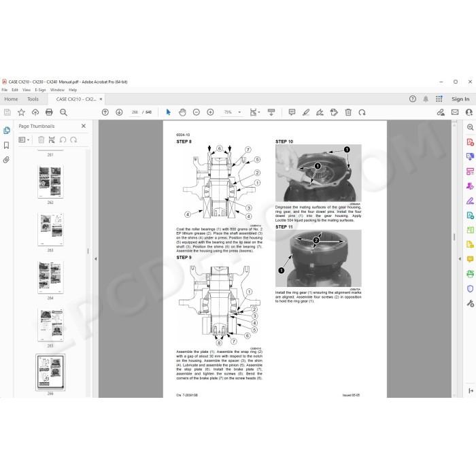
Task: Add a sticky note comment
Action: pos(292,112)
